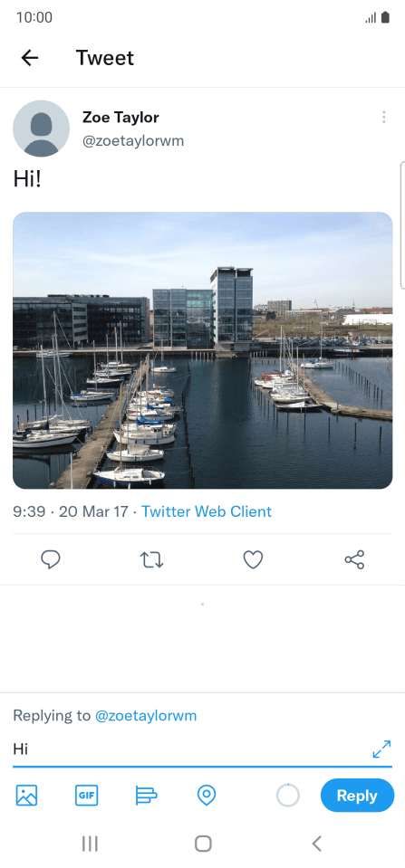
Task: Share the tweet via share icon
Action: (354, 559)
